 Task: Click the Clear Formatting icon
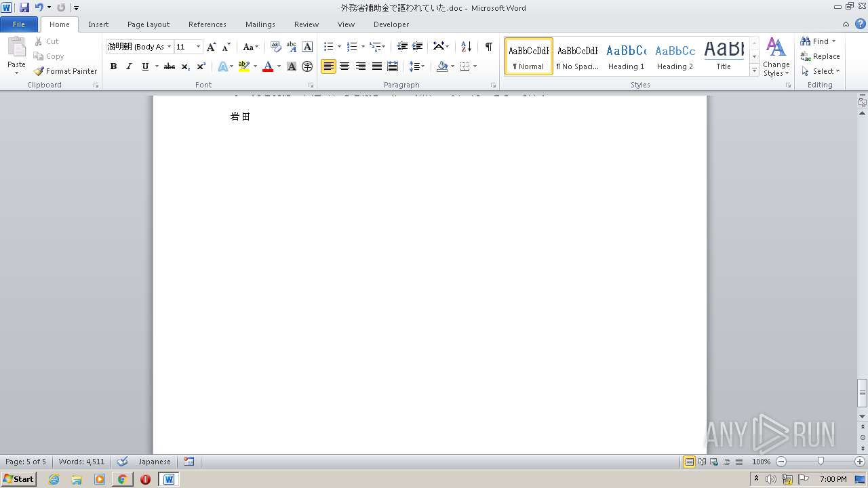(276, 47)
